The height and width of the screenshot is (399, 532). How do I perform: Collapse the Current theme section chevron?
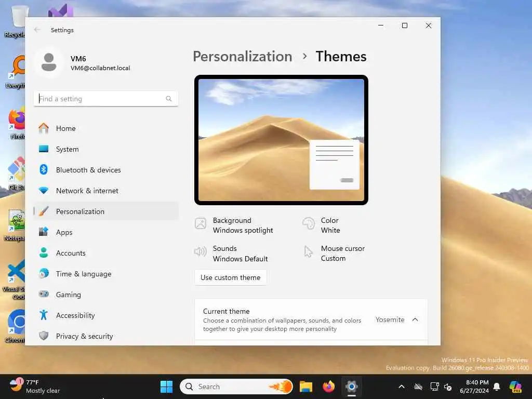[415, 320]
